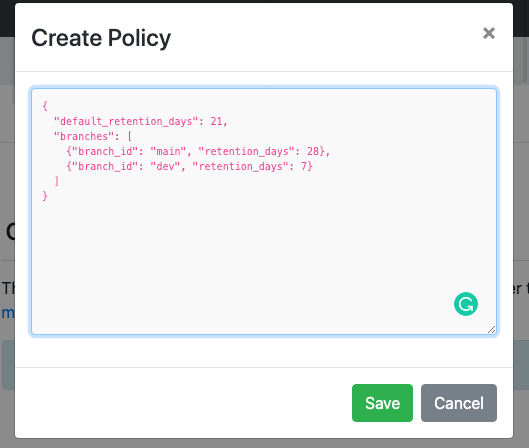Click the textarea resize handle corner
Screen dimensions: 529x448
click(492, 330)
